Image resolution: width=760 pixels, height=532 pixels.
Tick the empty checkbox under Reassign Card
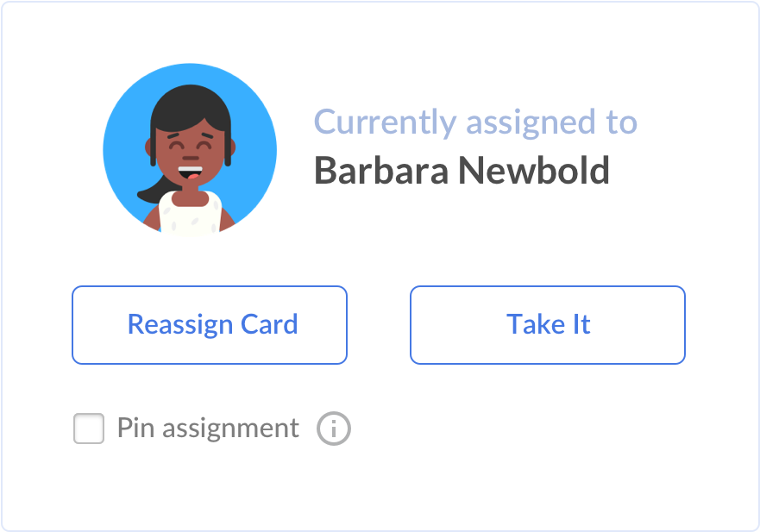coord(89,429)
